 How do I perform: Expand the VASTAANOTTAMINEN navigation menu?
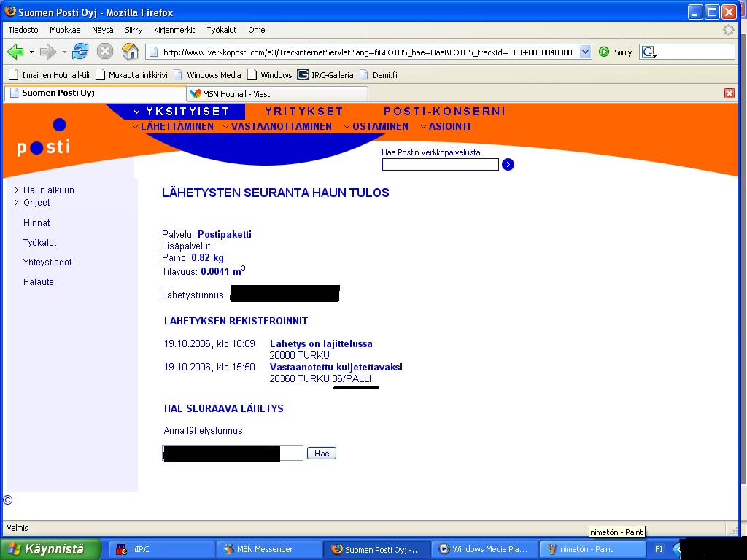point(277,127)
